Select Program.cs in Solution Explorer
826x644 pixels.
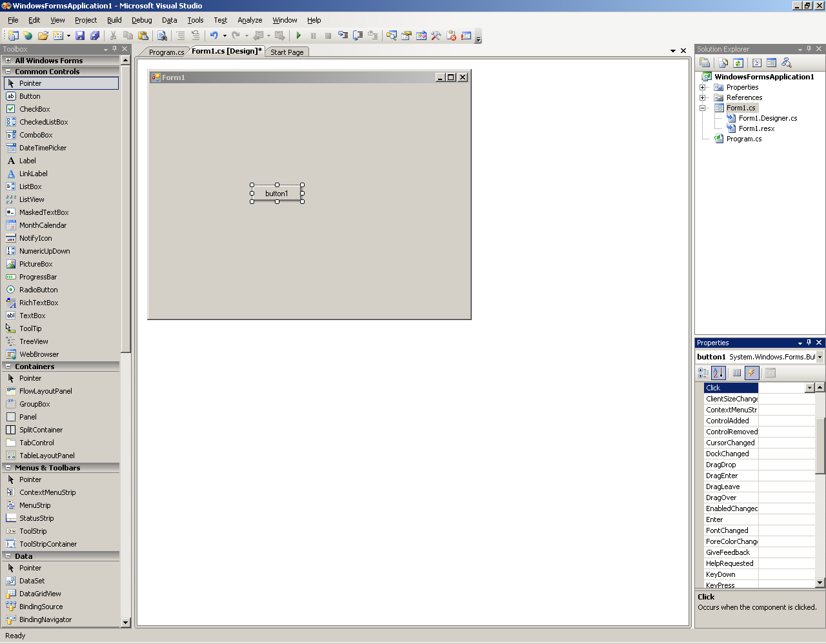click(x=744, y=139)
